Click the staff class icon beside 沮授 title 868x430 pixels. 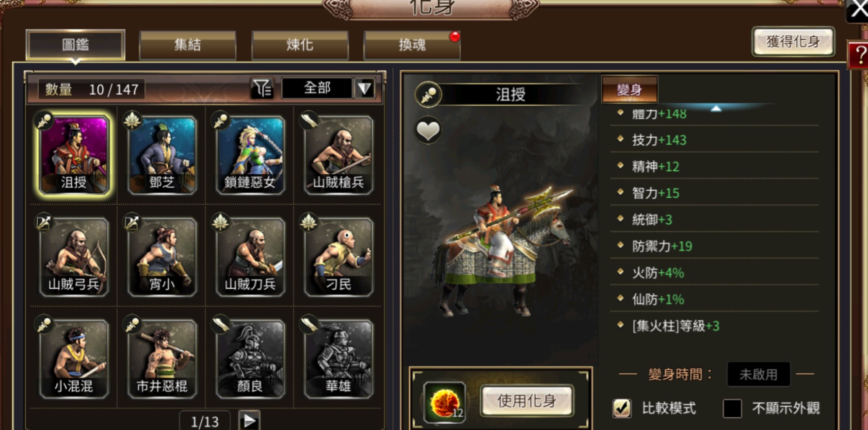[428, 95]
